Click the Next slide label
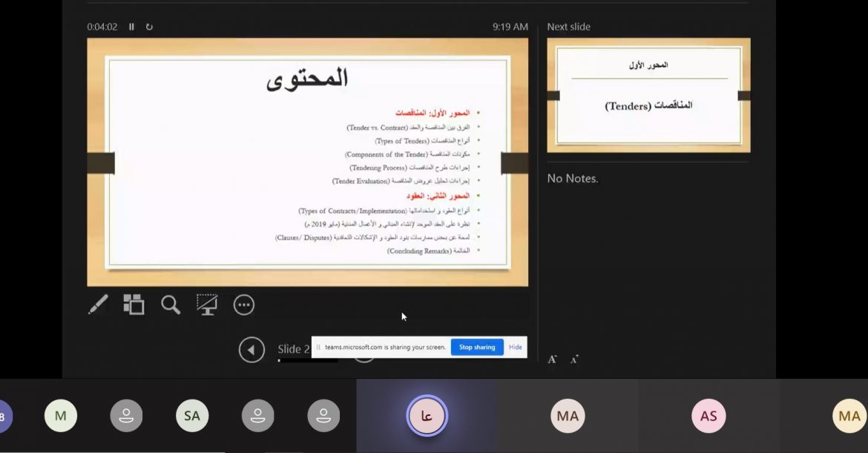 pyautogui.click(x=568, y=27)
